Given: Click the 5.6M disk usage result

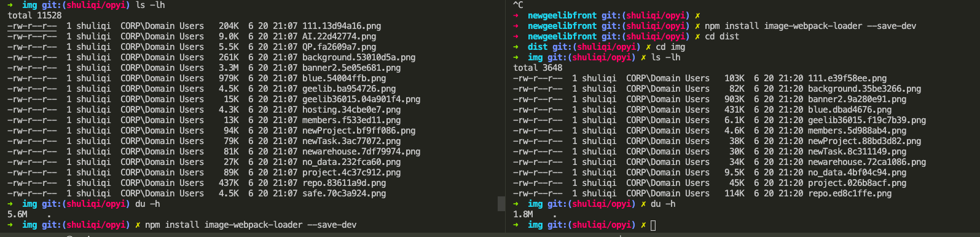Looking at the screenshot, I should (x=17, y=214).
